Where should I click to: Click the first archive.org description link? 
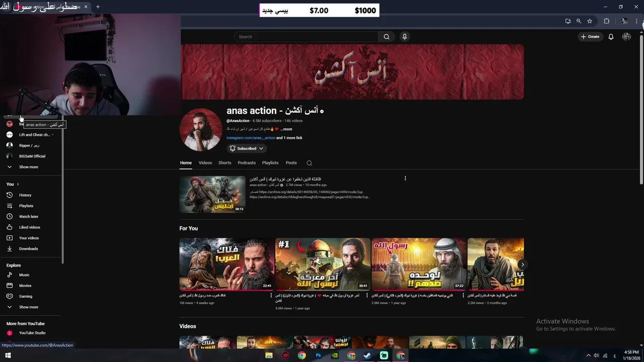(311, 192)
